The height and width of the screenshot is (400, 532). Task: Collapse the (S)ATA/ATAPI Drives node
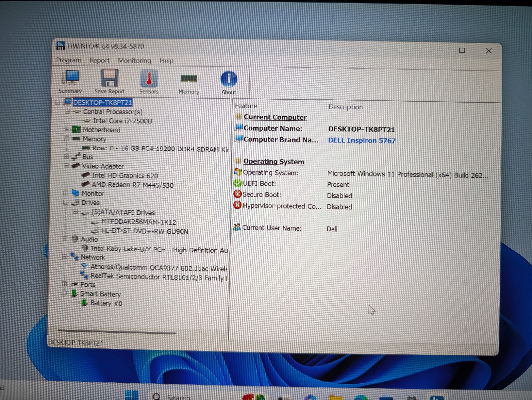point(75,212)
